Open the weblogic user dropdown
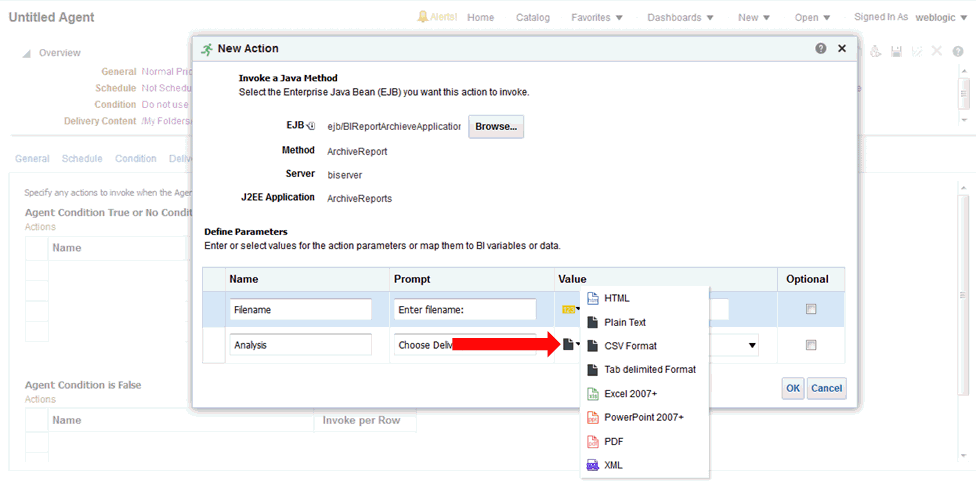 942,17
